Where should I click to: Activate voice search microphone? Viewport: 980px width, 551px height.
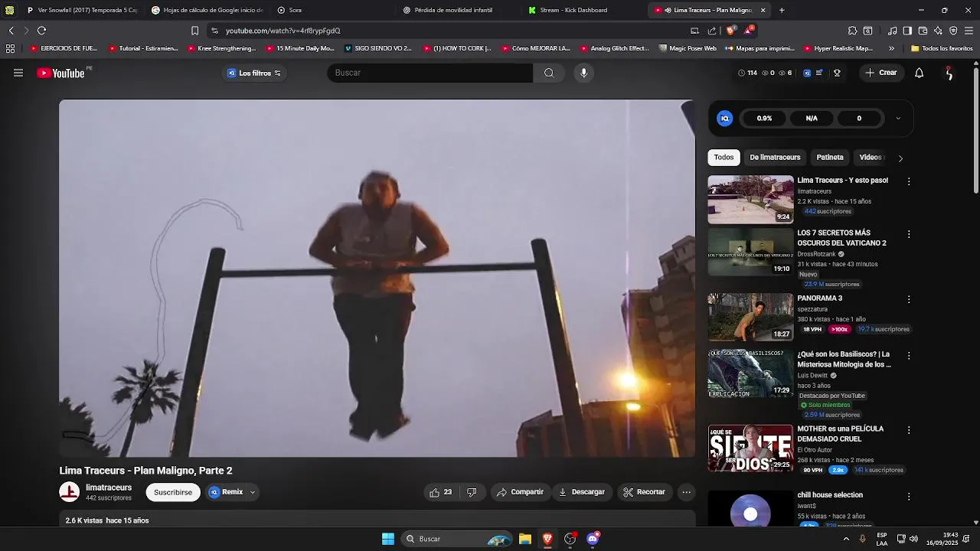click(x=583, y=73)
